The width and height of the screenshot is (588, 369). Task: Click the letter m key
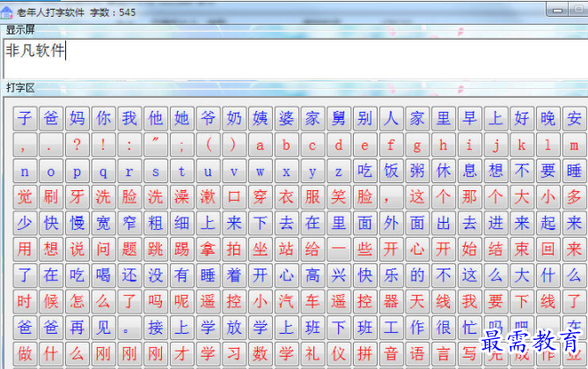pos(575,144)
